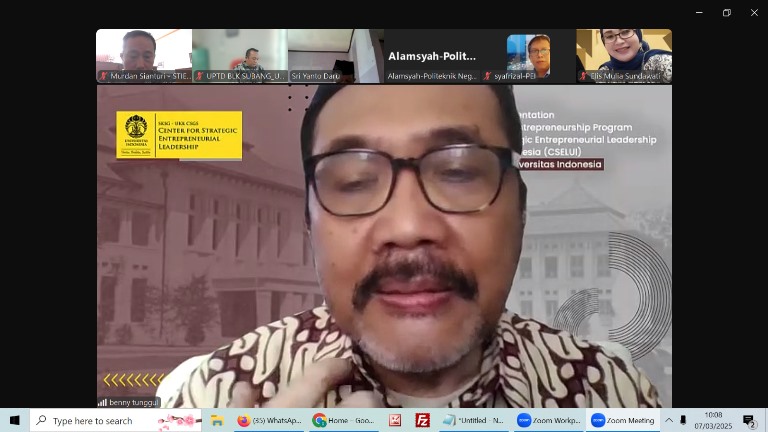Open FileZilla from the taskbar
This screenshot has width=768, height=432.
coord(423,420)
